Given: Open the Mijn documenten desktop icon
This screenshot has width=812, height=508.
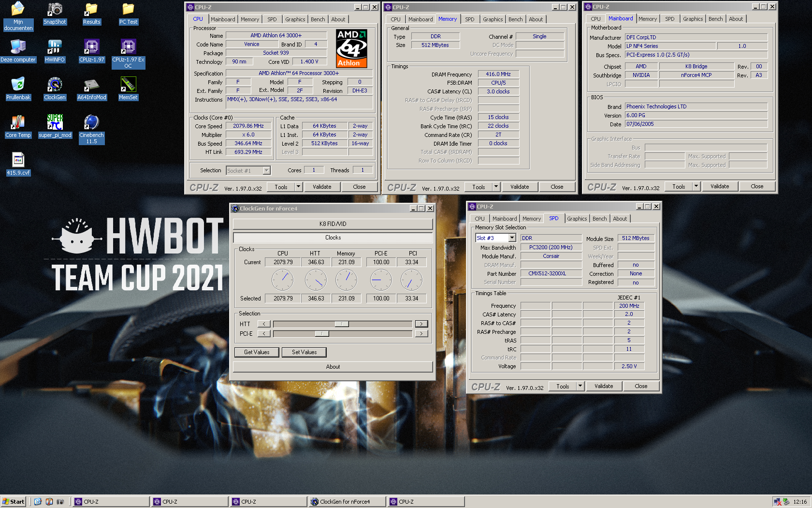Looking at the screenshot, I should [x=18, y=16].
